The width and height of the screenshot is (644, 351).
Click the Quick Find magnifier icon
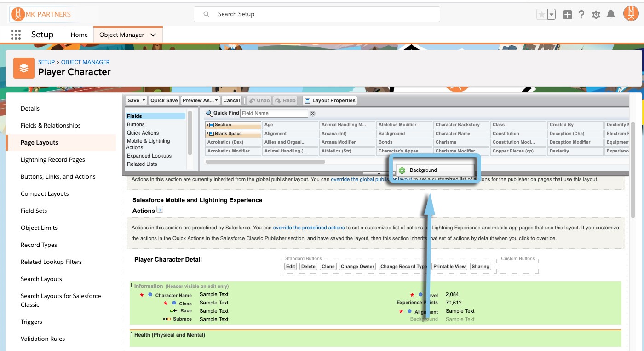(208, 113)
